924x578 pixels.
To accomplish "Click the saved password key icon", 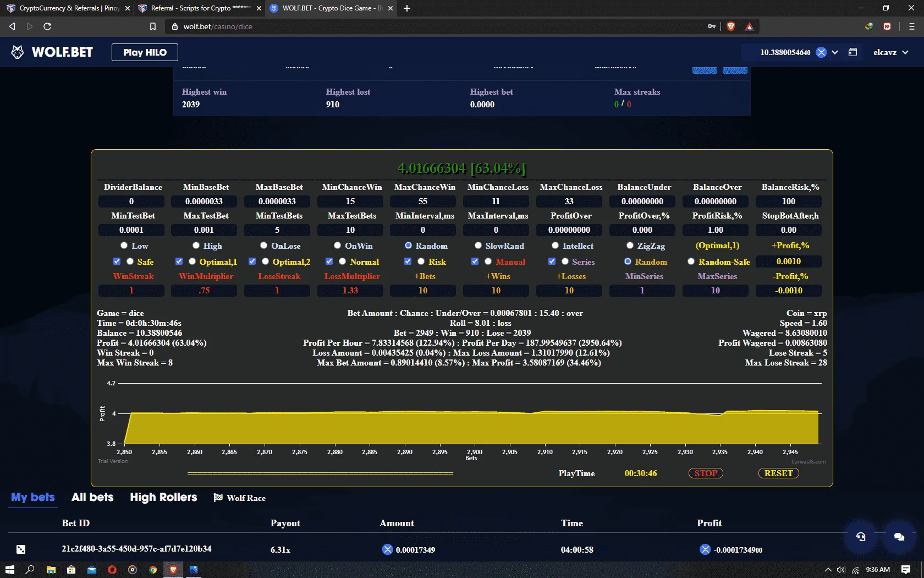I will tap(712, 26).
